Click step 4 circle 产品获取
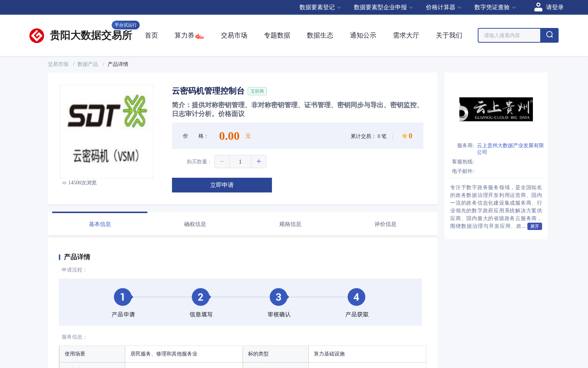This screenshot has height=368, width=588. [356, 297]
